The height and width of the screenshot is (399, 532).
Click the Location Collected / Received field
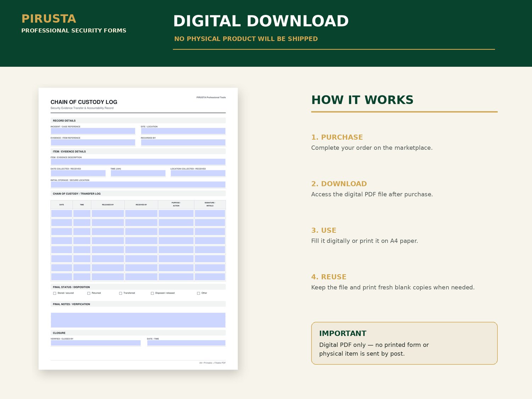point(198,173)
